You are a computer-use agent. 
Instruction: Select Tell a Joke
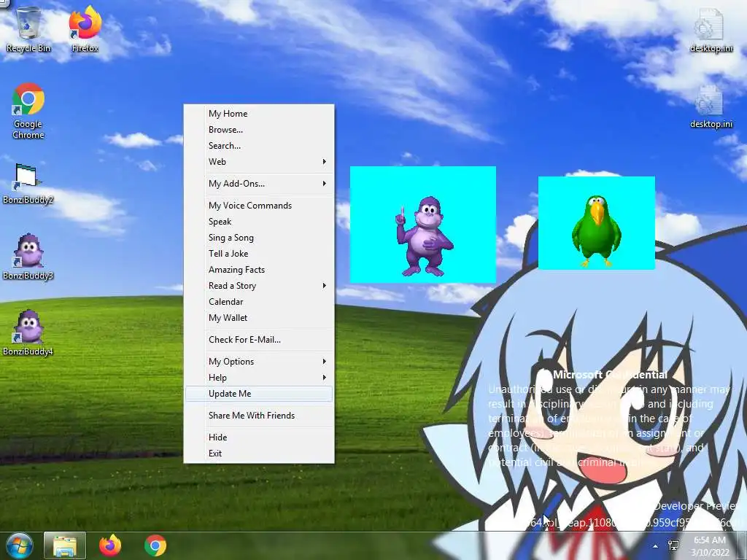(259, 253)
